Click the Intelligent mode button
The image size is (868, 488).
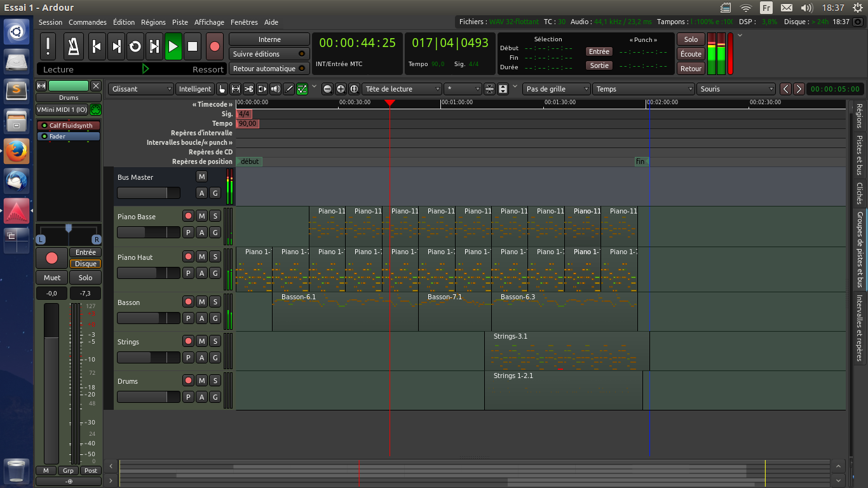[x=194, y=89]
